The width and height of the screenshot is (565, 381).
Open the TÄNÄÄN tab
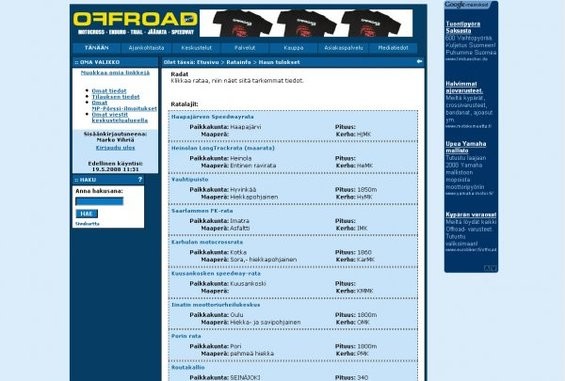click(x=96, y=48)
